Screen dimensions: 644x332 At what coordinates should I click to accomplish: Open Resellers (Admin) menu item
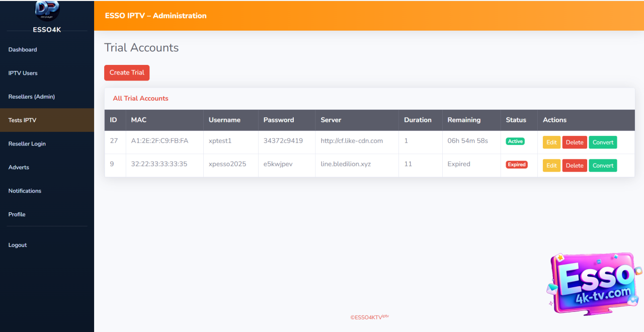pos(32,97)
